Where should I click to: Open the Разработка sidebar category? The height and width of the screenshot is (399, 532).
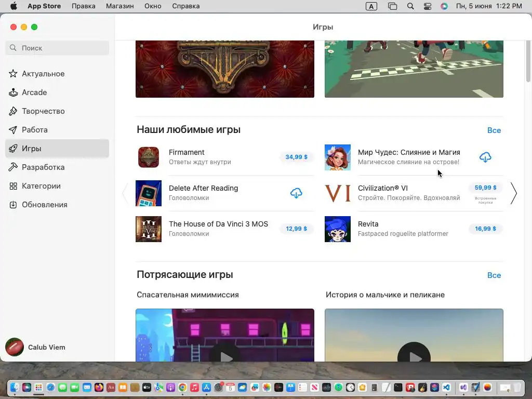[57, 167]
